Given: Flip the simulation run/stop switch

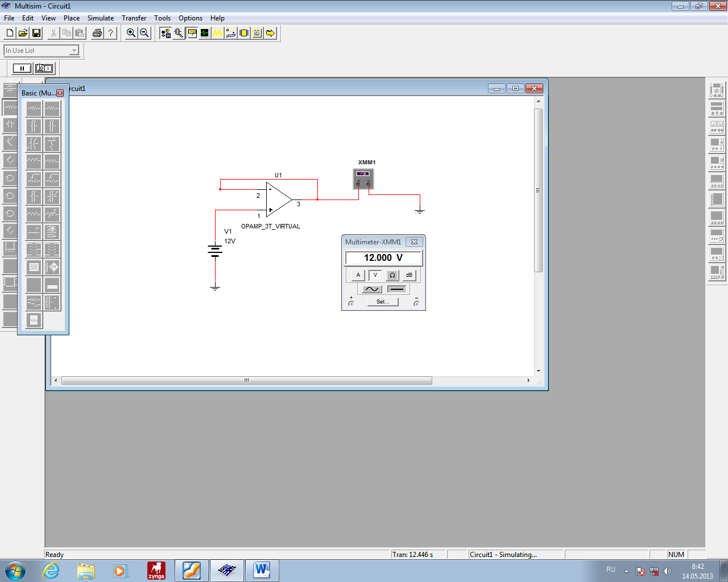Looking at the screenshot, I should coord(44,68).
